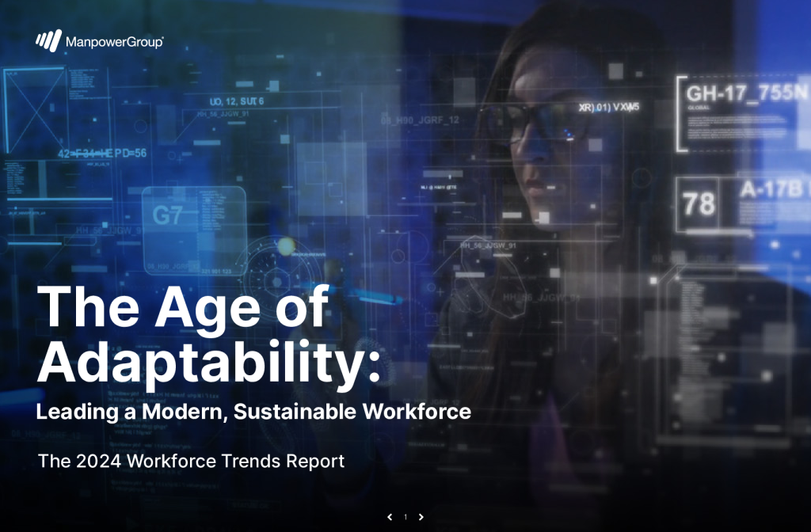Advance to next page with right chevron
Image resolution: width=811 pixels, height=532 pixels.
(421, 517)
